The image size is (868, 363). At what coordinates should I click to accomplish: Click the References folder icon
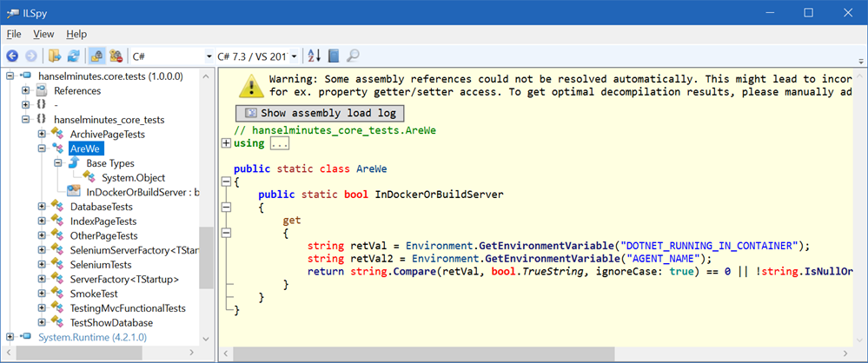(42, 90)
